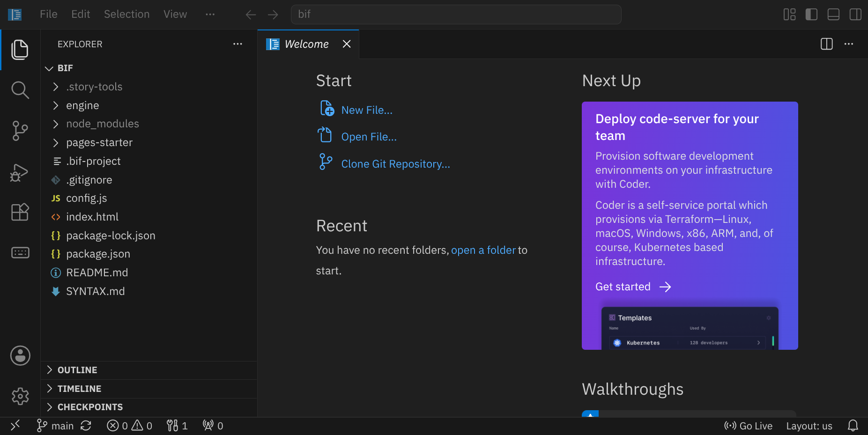Open the .gitignore file

tap(149, 180)
